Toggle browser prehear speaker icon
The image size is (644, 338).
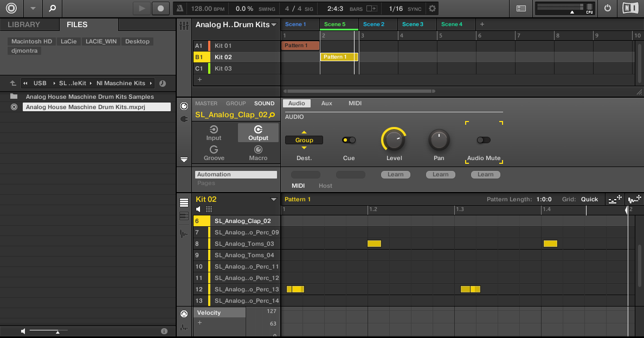tap(23, 331)
